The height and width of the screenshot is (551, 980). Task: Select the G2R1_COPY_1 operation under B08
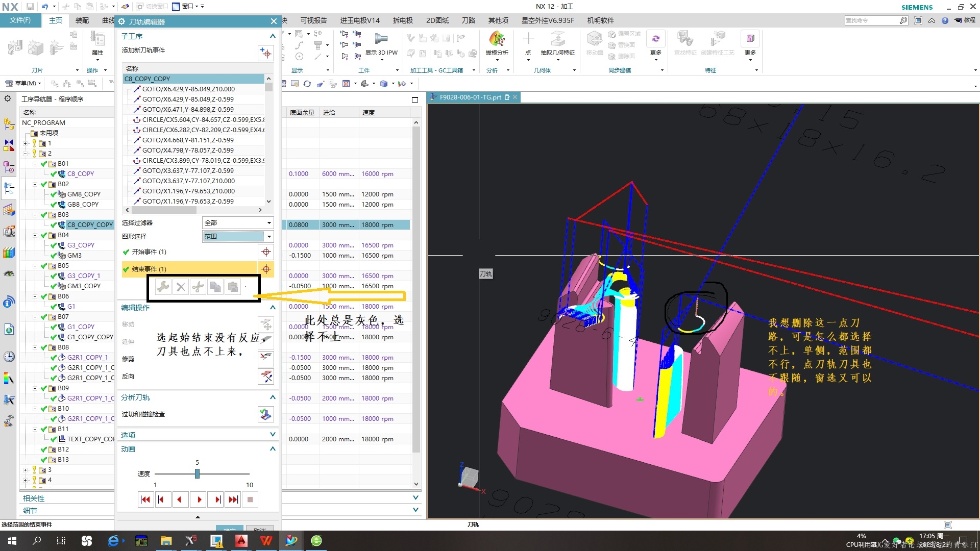[x=87, y=358]
